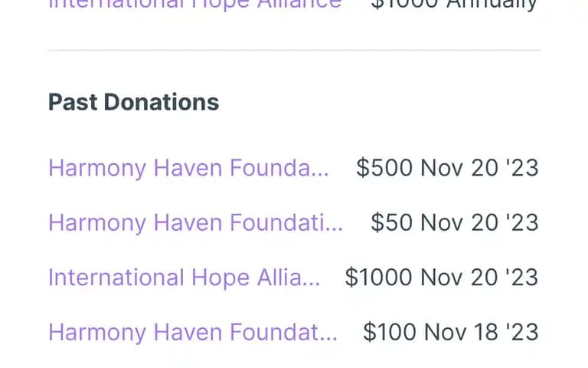Click the $1000 Annually recurring amount
Screen dimensions: 588x368
click(x=454, y=5)
